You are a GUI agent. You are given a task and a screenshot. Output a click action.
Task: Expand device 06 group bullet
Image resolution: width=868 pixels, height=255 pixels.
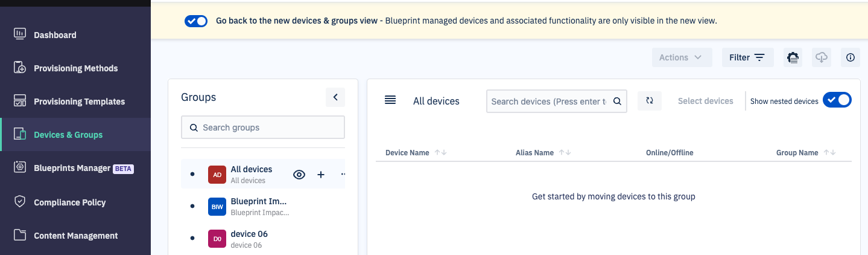(x=192, y=239)
